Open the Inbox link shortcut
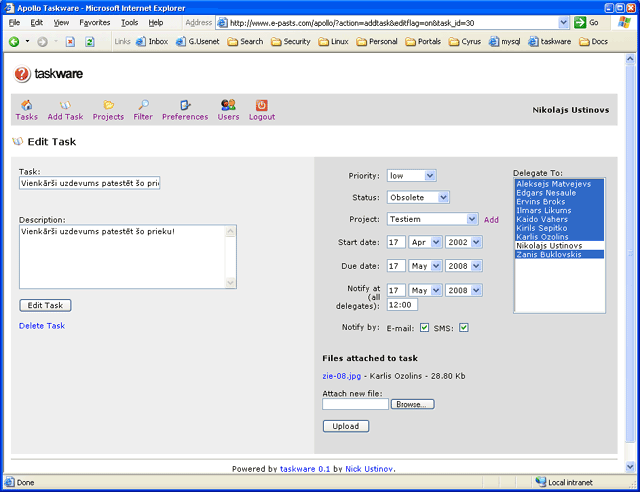640x492 pixels. (152, 42)
